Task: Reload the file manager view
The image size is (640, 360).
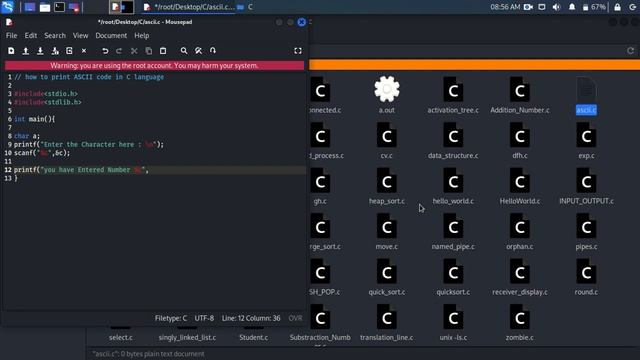Action: click(631, 51)
